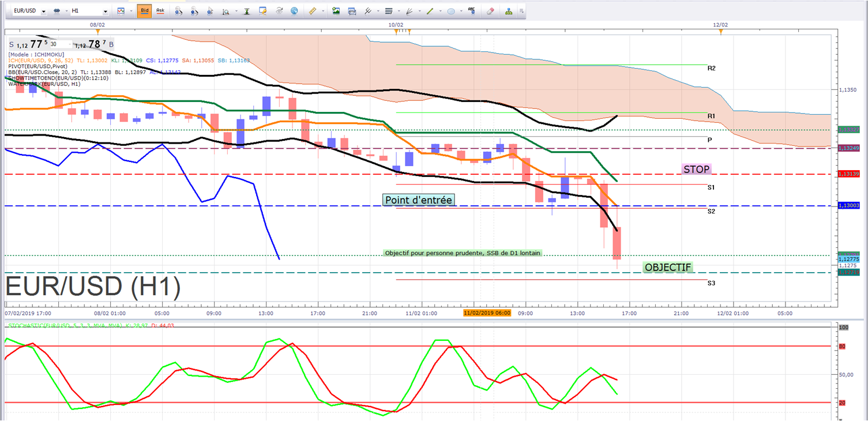
Task: Click the zoom out magnifier icon
Action: coord(194,11)
